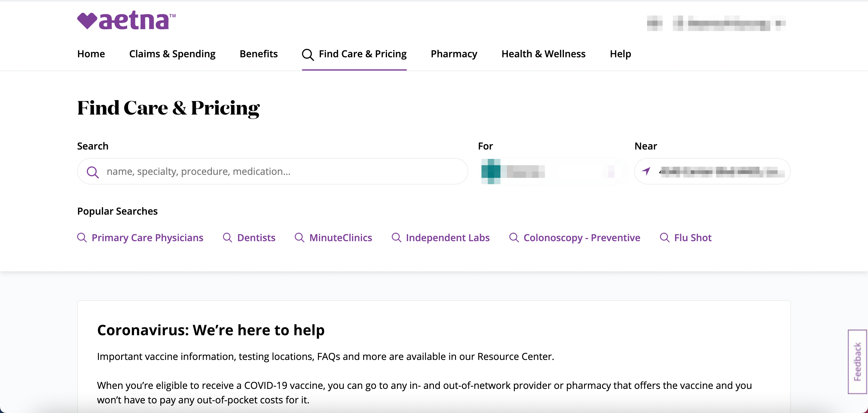868x413 pixels.
Task: Click the location arrow icon in Near field
Action: point(646,171)
